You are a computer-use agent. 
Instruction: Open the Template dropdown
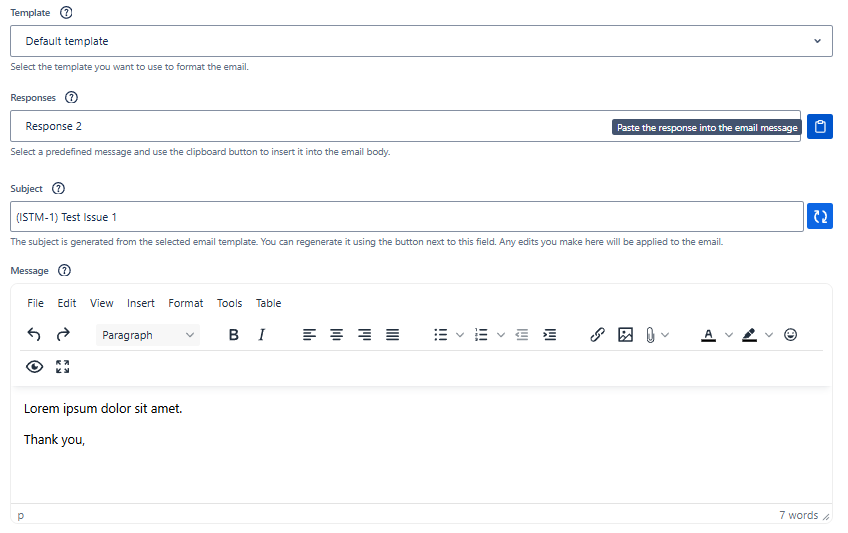tap(421, 41)
